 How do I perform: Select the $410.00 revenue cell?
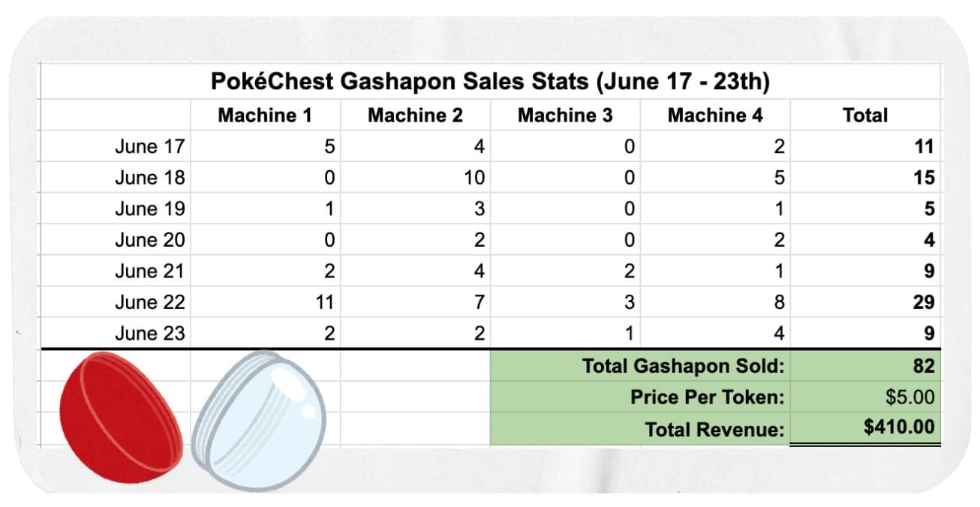coord(865,428)
